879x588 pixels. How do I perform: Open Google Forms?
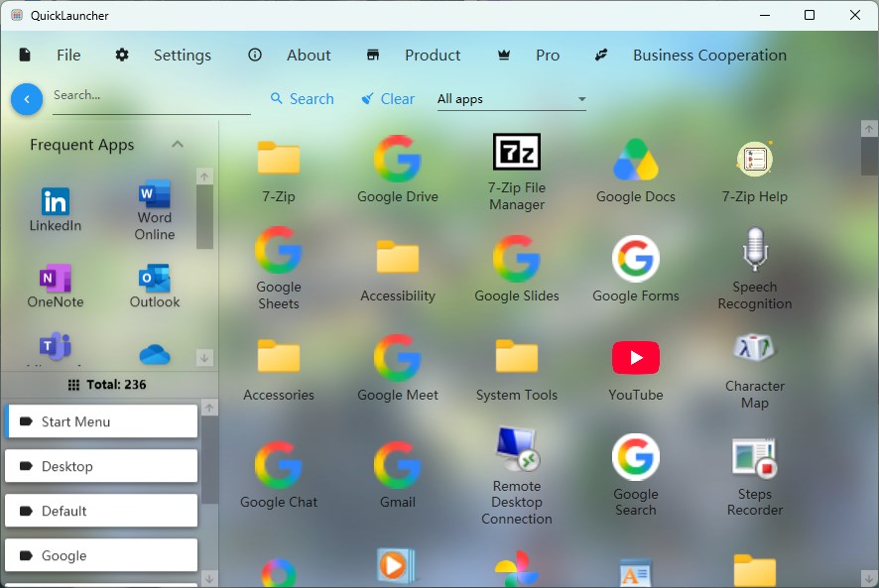pos(635,269)
